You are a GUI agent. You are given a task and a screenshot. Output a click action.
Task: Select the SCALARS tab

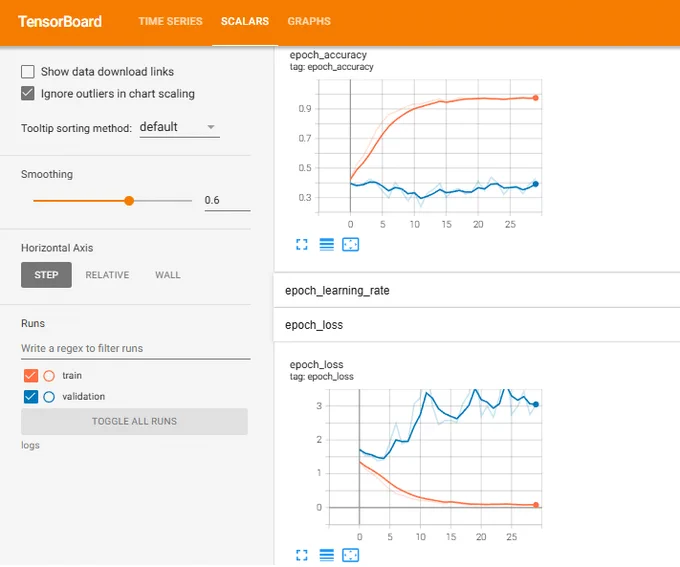[x=245, y=21]
